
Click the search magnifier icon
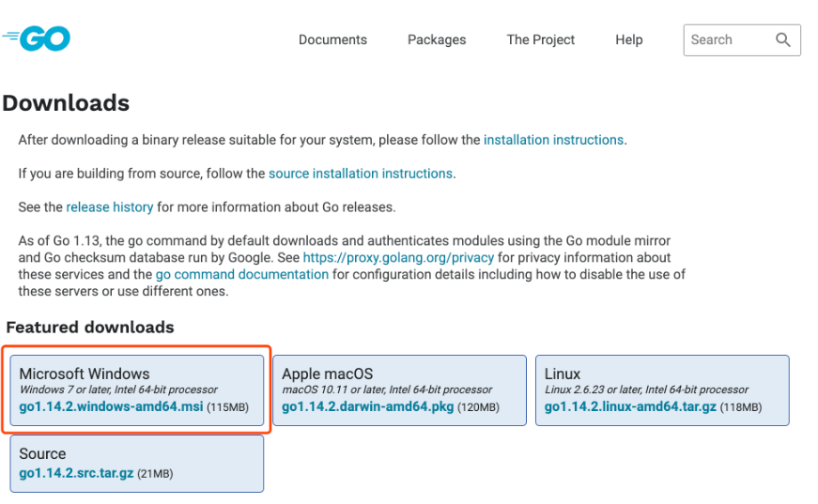(x=783, y=39)
